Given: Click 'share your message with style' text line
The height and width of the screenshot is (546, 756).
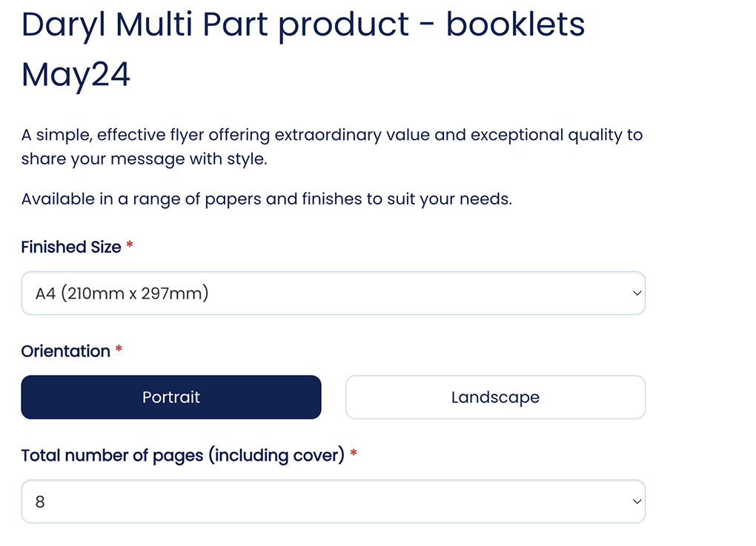Looking at the screenshot, I should tap(143, 159).
